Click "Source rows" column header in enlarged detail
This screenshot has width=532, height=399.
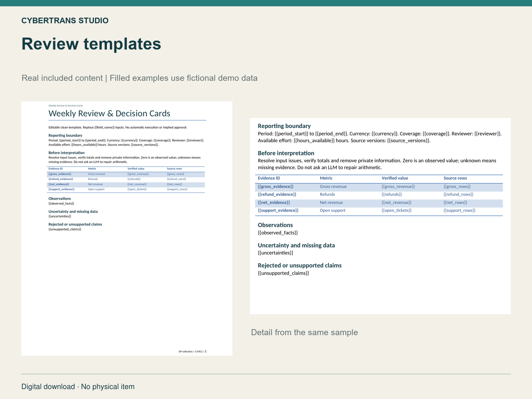click(x=455, y=178)
